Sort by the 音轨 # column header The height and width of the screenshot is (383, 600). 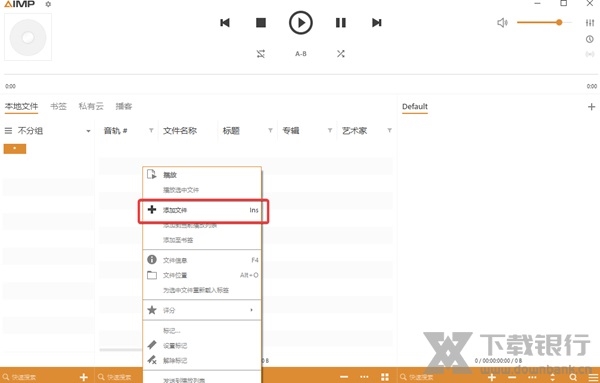click(116, 131)
